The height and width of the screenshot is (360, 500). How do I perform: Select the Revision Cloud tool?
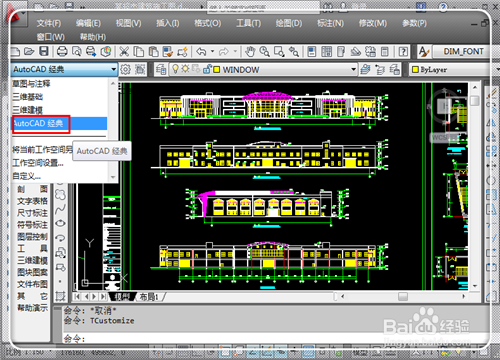pos(60,195)
